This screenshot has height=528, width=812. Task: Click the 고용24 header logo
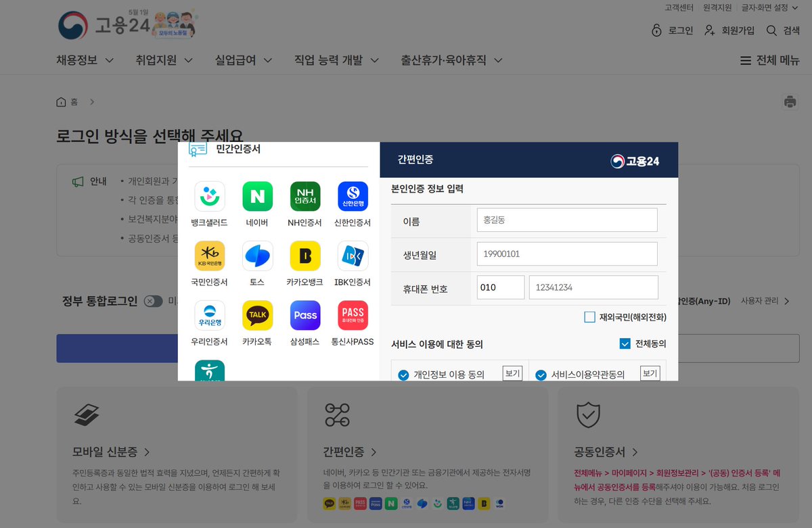104,25
